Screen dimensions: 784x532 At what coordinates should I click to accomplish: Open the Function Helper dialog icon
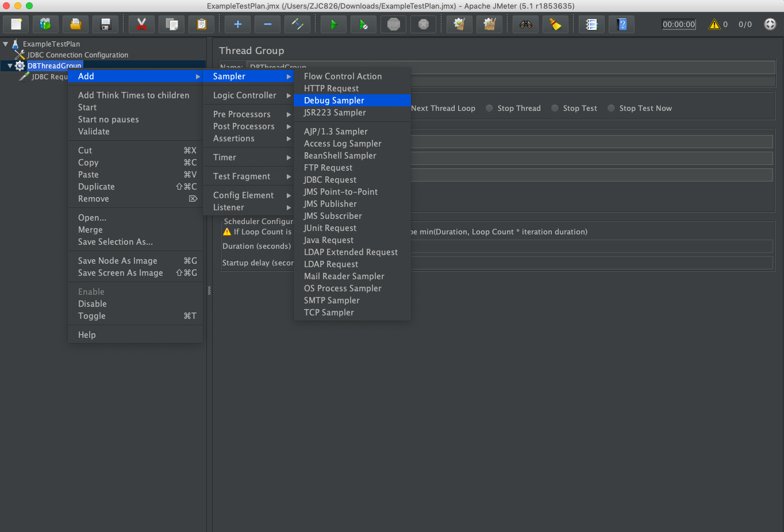point(591,24)
